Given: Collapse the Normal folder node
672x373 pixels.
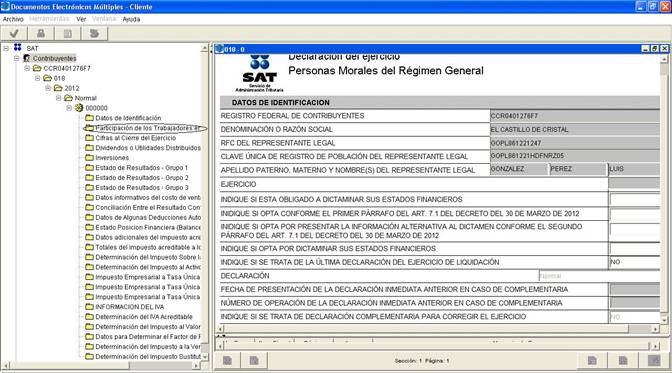Looking at the screenshot, I should pyautogui.click(x=58, y=98).
